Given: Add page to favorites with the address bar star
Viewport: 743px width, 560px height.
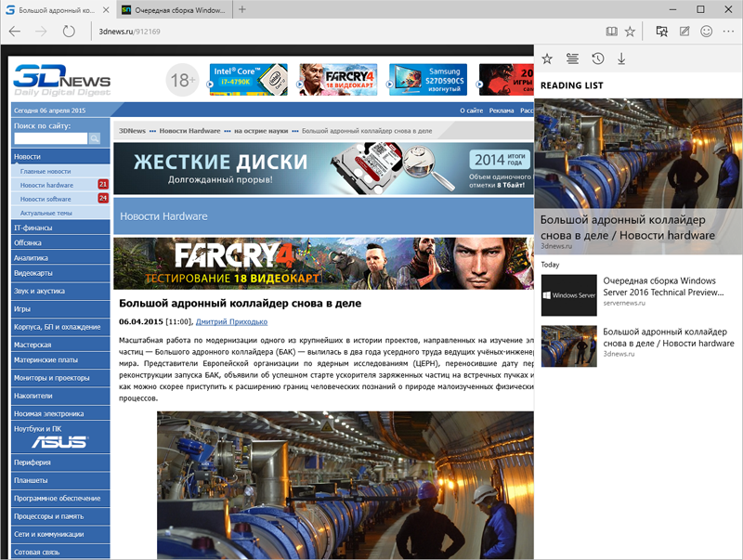Looking at the screenshot, I should (x=631, y=31).
